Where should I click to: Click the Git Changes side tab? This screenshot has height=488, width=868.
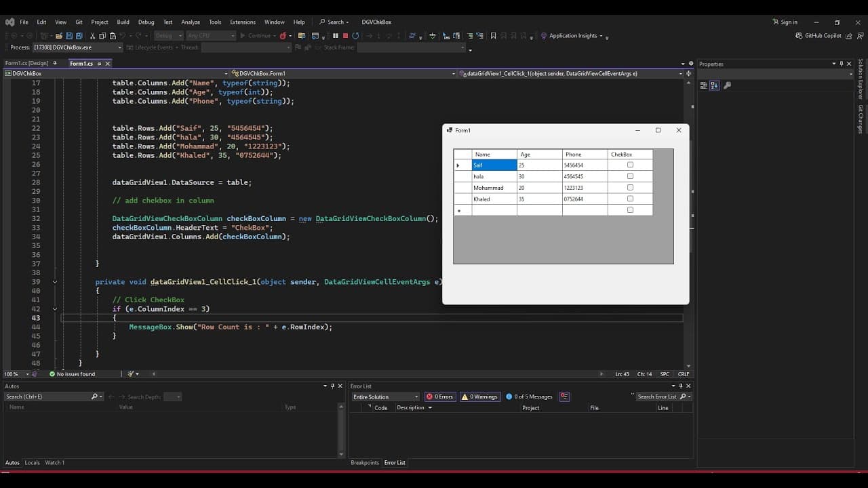click(x=861, y=119)
